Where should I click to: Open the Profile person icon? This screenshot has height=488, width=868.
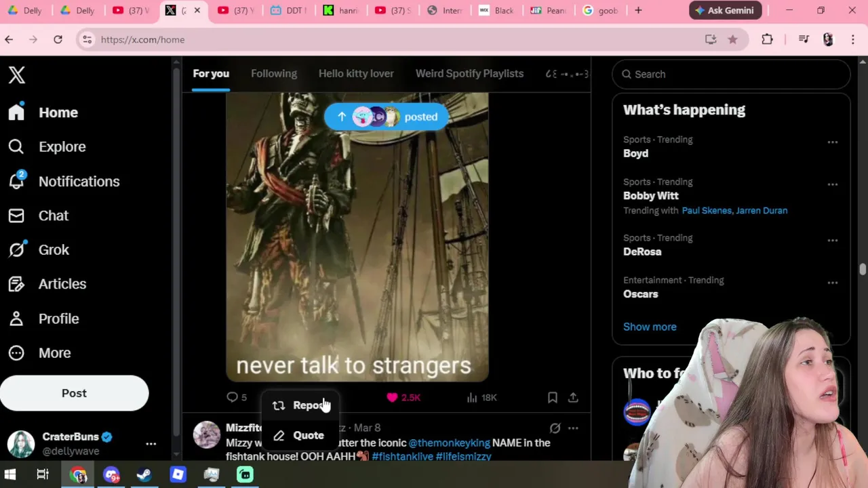click(x=16, y=319)
